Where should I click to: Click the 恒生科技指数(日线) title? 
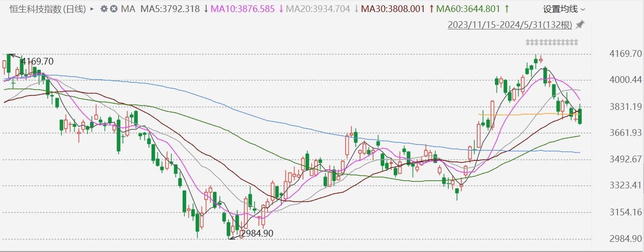tap(48, 9)
